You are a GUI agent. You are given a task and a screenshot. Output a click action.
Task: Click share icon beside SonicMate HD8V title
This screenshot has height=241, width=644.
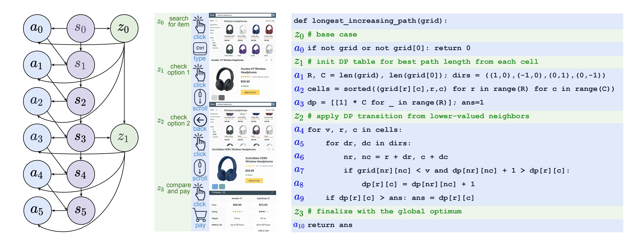[273, 149]
